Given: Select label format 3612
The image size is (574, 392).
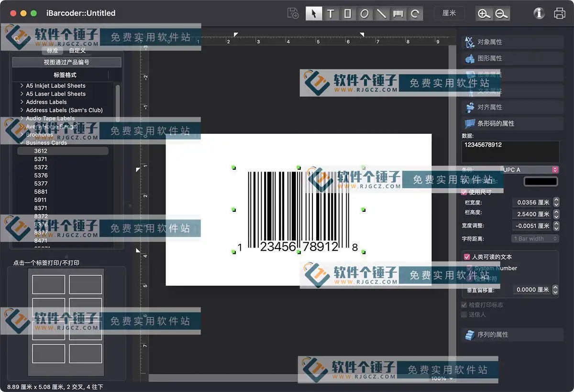Looking at the screenshot, I should pyautogui.click(x=63, y=151).
